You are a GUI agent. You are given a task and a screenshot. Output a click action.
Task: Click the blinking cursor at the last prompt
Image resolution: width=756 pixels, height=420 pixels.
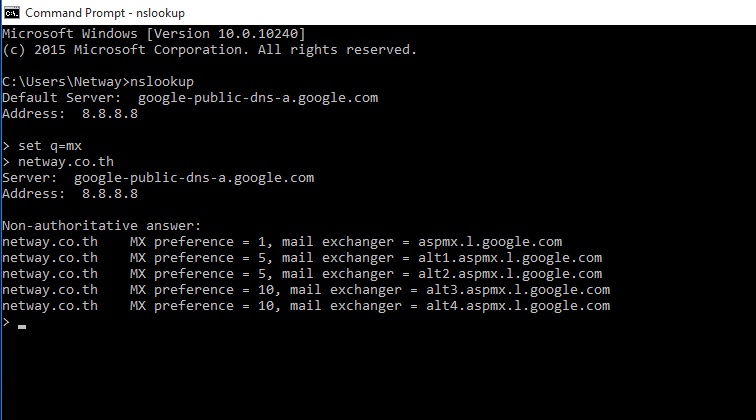point(22,326)
